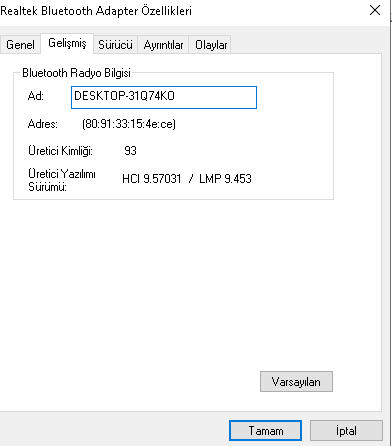Confirm with the Tamam button
This screenshot has height=446, width=392.
point(265,431)
